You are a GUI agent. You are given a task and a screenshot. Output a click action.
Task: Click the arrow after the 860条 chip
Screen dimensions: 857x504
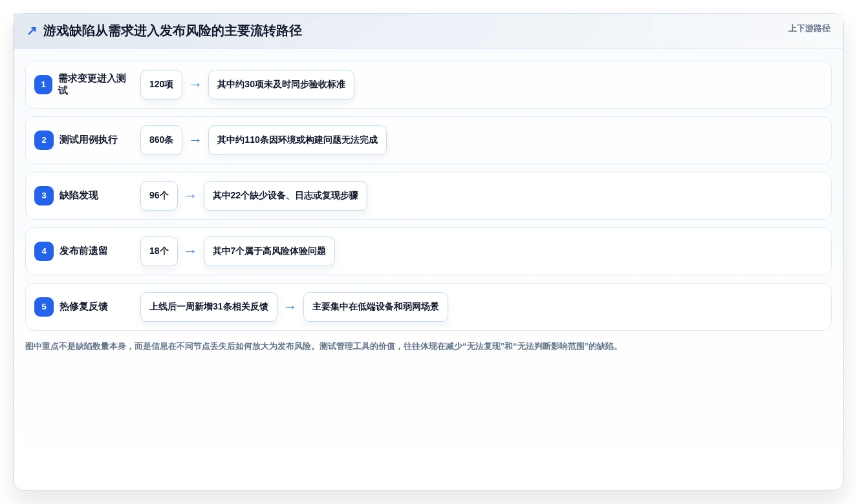click(195, 140)
